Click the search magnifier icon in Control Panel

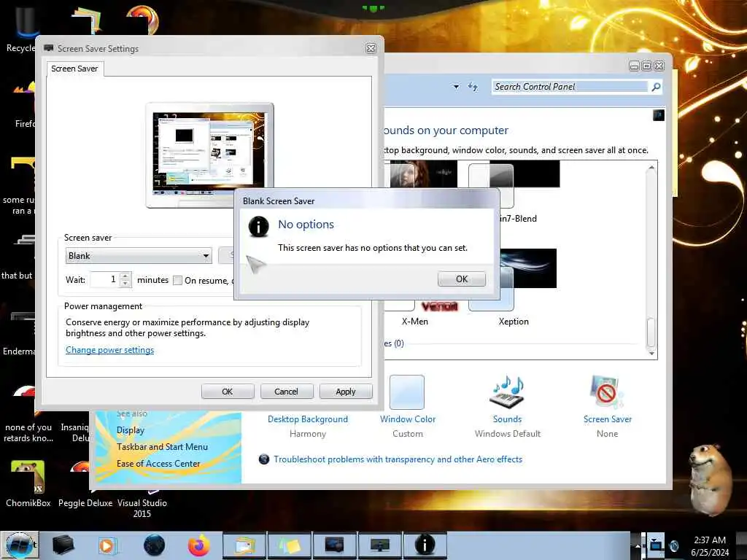click(x=656, y=87)
